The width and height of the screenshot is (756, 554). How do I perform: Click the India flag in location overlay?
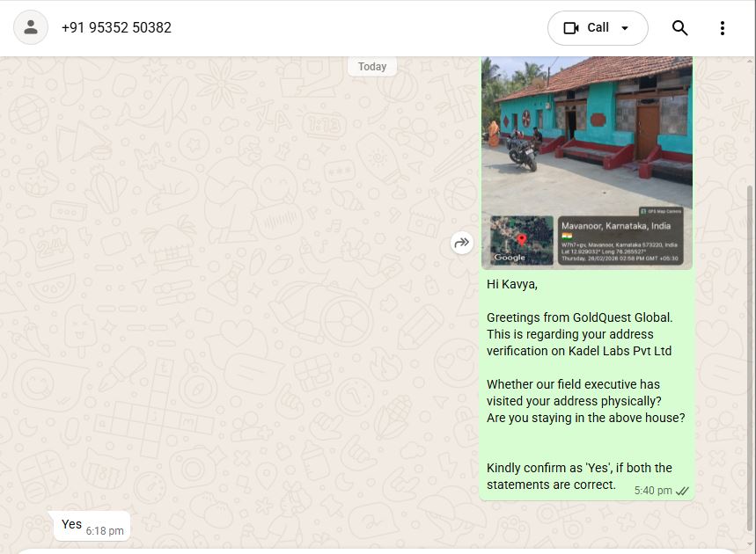(567, 236)
